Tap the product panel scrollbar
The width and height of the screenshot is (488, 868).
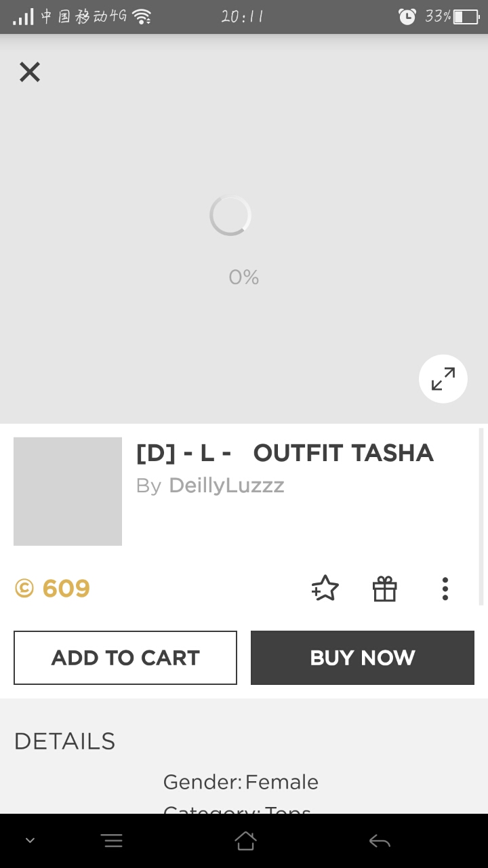pyautogui.click(x=481, y=515)
